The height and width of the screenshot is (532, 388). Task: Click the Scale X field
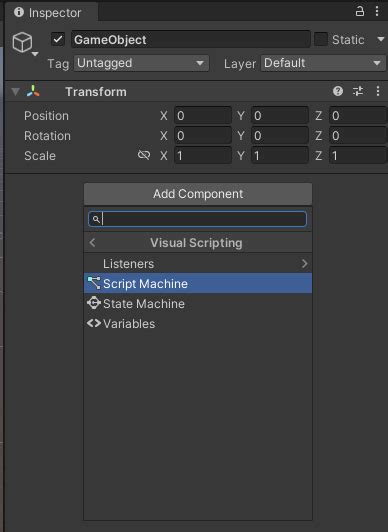tap(203, 156)
